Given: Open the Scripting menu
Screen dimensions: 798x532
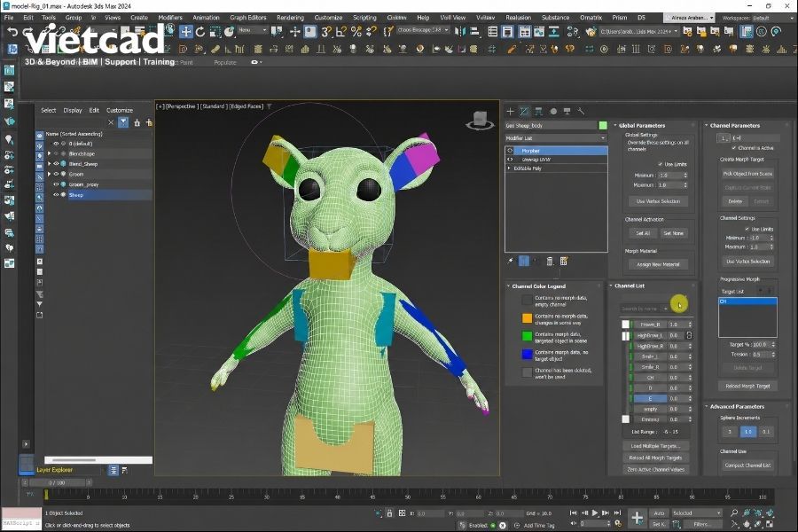Looking at the screenshot, I should click(x=364, y=18).
